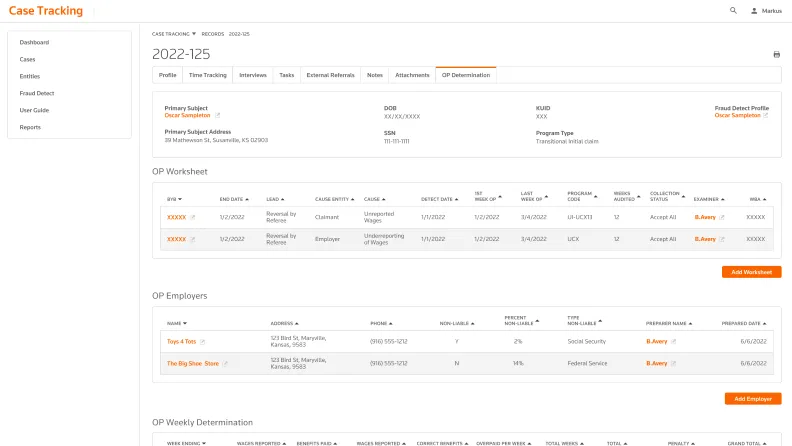Open the Markus user profile icon
This screenshot has width=792, height=446.
(754, 10)
